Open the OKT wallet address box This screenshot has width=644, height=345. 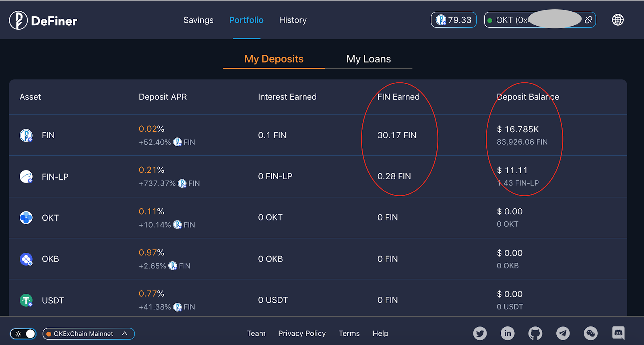point(540,20)
